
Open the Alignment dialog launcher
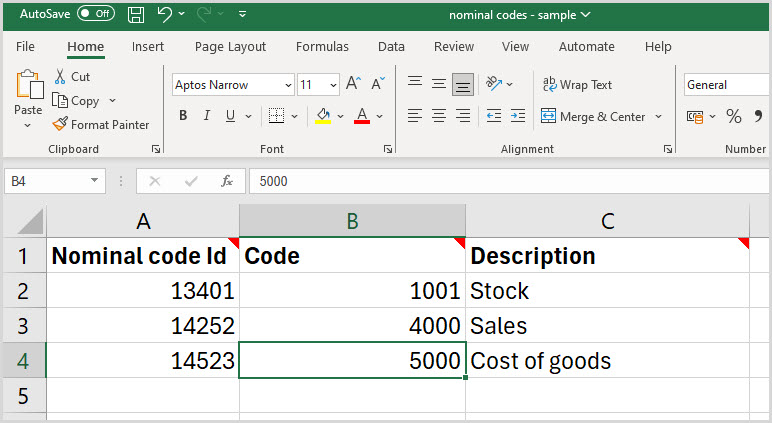tap(668, 149)
